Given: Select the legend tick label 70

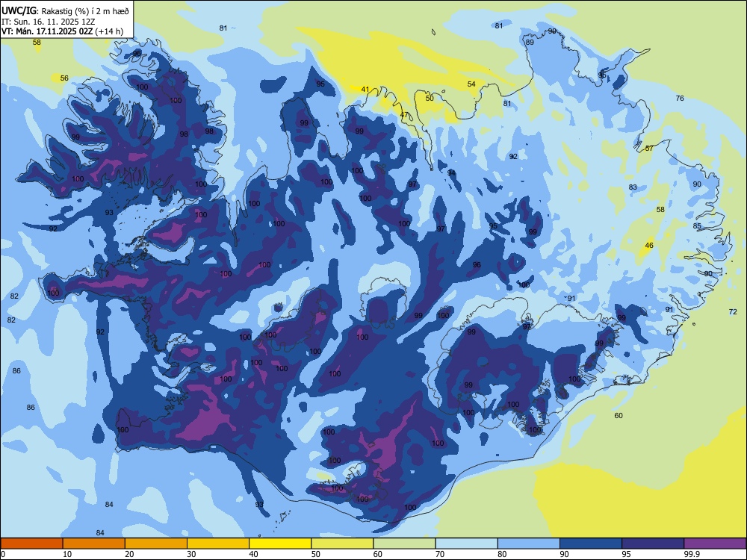Looking at the screenshot, I should pyautogui.click(x=440, y=554).
